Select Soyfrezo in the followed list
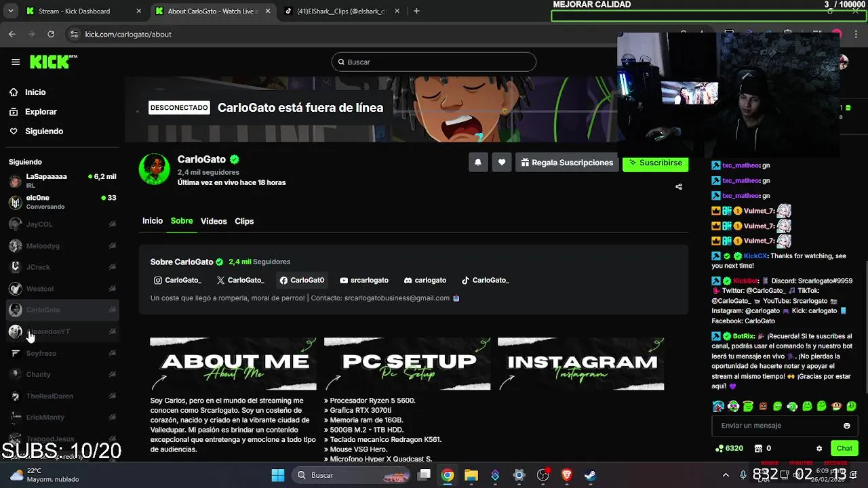868x488 pixels. tap(62, 353)
